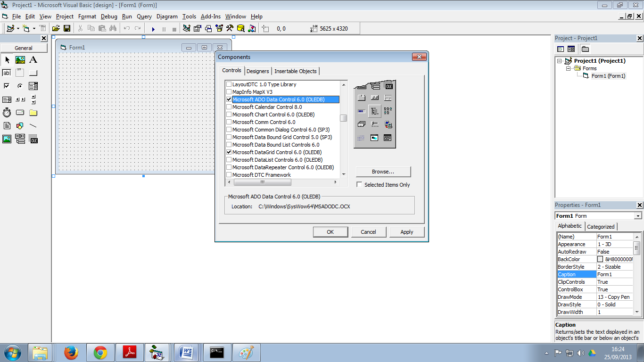The height and width of the screenshot is (362, 644).
Task: Click the Start (run) toolbar button
Action: tap(154, 29)
